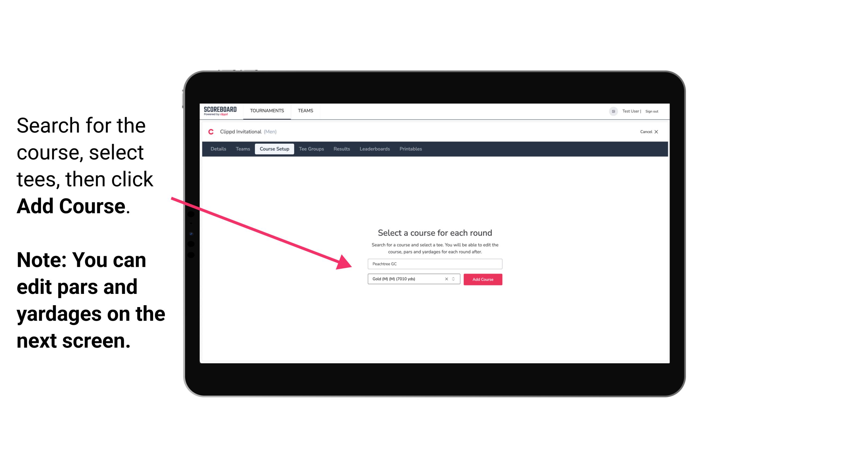Viewport: 868px width, 467px height.
Task: Click the Printables tab
Action: 411,149
